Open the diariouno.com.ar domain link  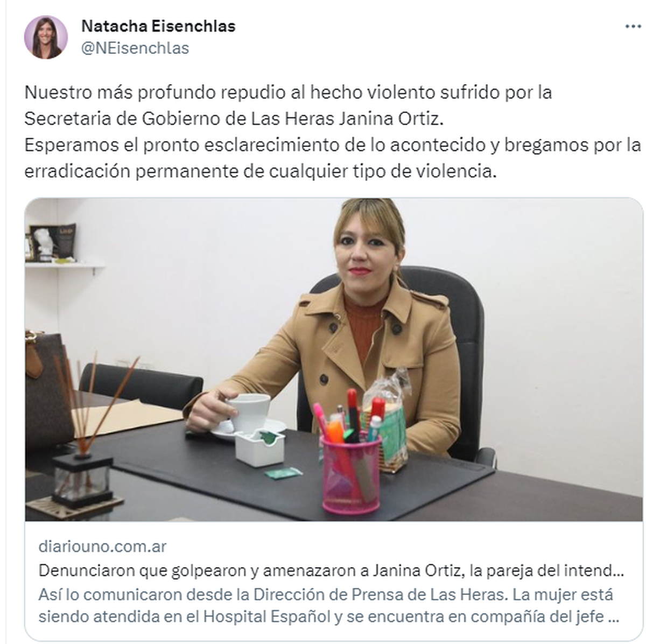pyautogui.click(x=102, y=547)
